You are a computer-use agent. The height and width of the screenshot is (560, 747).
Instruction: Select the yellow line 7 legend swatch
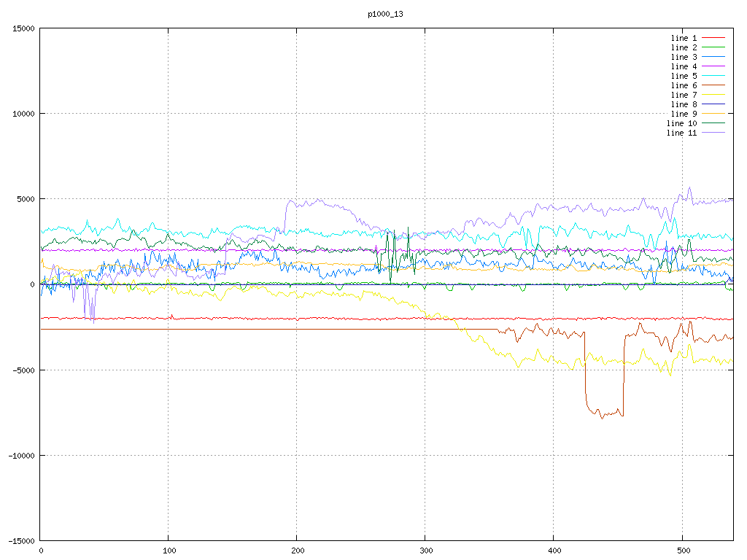click(x=713, y=95)
